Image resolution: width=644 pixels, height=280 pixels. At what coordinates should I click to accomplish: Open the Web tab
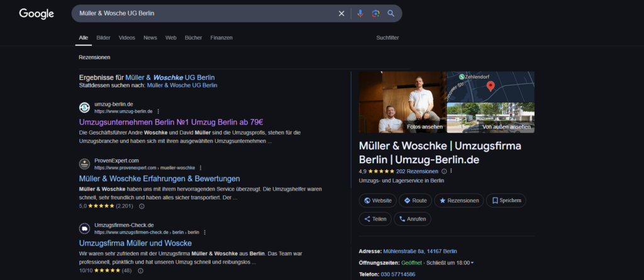click(x=171, y=38)
